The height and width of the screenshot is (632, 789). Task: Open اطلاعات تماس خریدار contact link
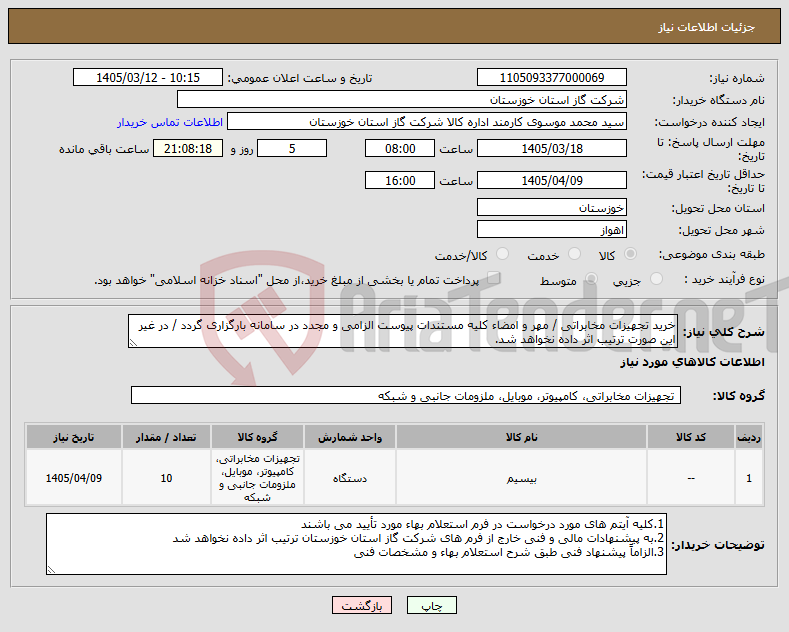(x=170, y=122)
